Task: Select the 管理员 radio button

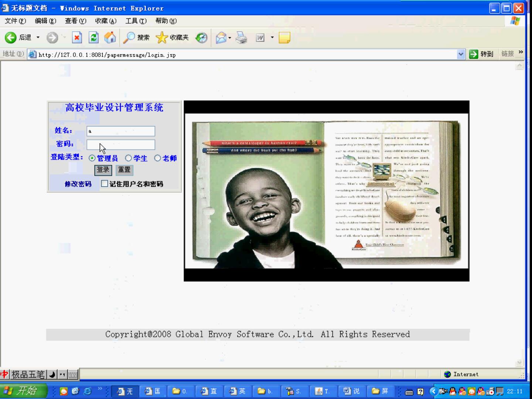Action: coord(92,158)
